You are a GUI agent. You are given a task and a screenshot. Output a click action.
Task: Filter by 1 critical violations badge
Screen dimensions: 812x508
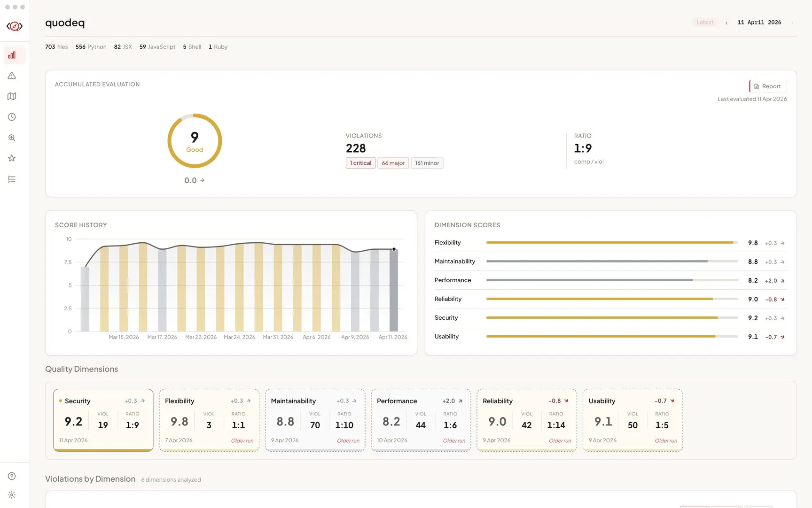coord(360,163)
